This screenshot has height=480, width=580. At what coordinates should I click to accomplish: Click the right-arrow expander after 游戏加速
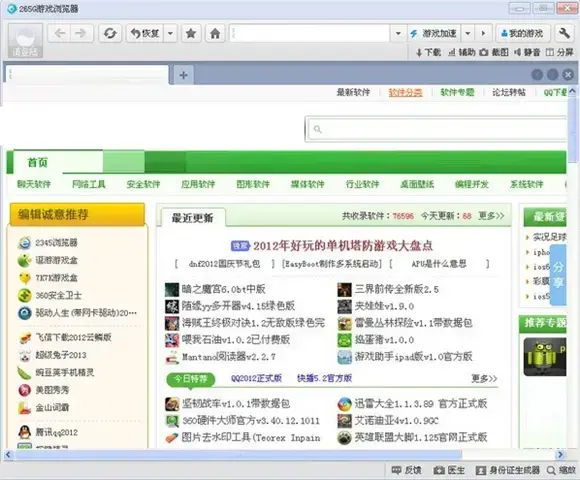coord(483,34)
